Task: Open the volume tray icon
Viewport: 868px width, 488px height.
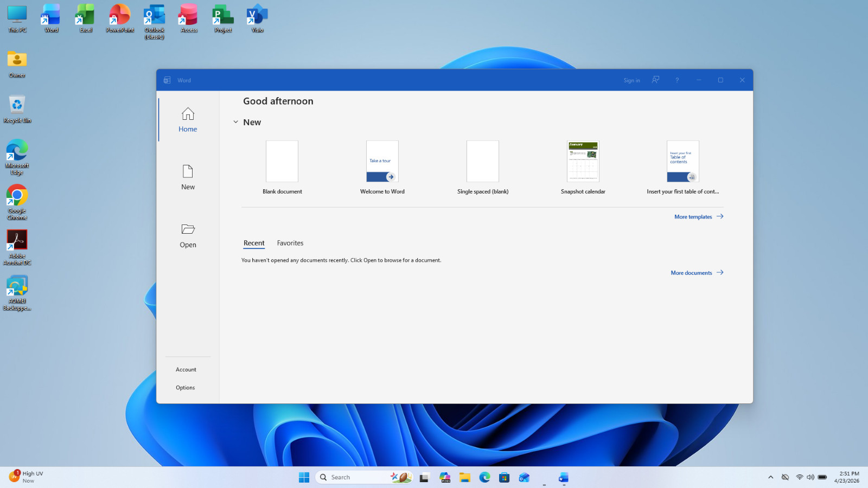Action: click(x=810, y=477)
